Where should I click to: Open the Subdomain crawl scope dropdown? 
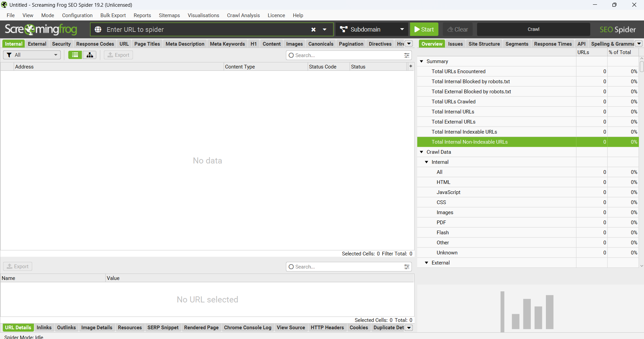(372, 30)
